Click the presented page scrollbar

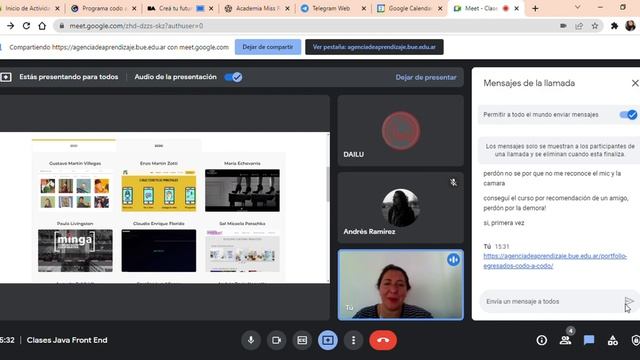click(328, 184)
